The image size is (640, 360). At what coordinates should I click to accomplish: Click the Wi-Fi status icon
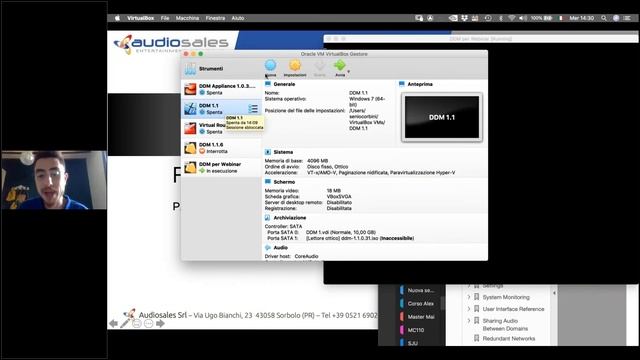(x=511, y=18)
